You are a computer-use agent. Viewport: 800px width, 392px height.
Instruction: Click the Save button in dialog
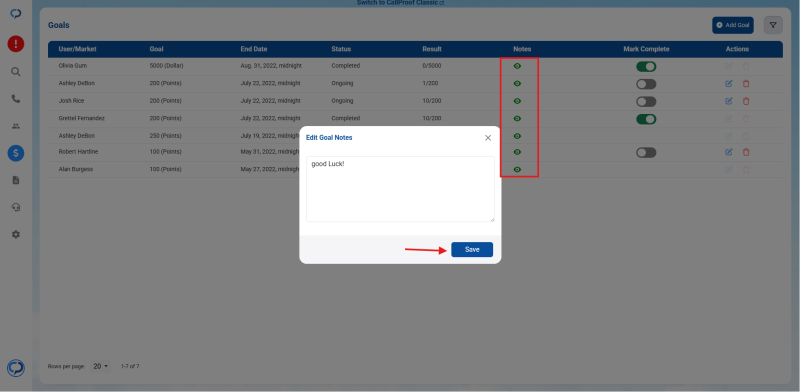472,250
